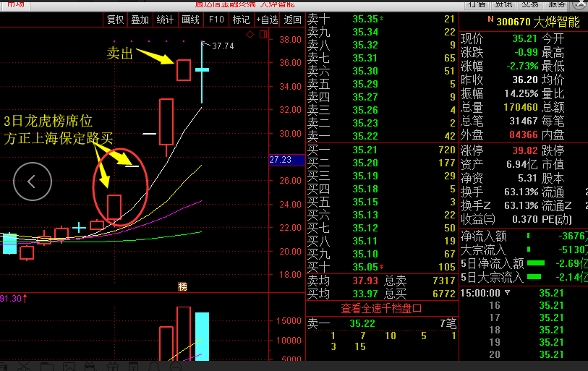Select the 27.23 price label on axis
588x371 pixels.
(x=279, y=159)
